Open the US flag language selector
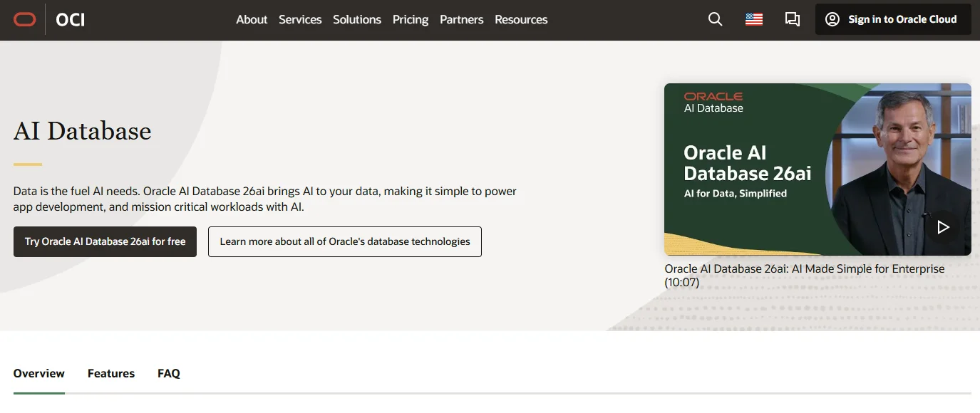This screenshot has height=413, width=980. pyautogui.click(x=753, y=19)
